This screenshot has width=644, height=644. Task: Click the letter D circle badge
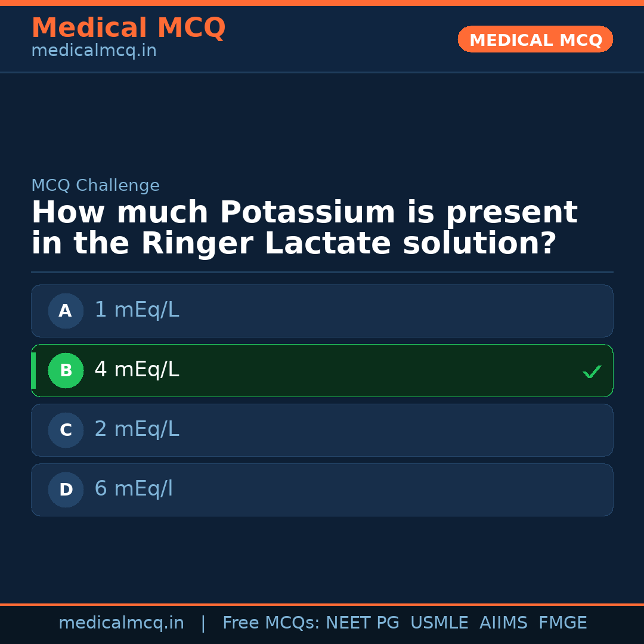[x=66, y=490]
